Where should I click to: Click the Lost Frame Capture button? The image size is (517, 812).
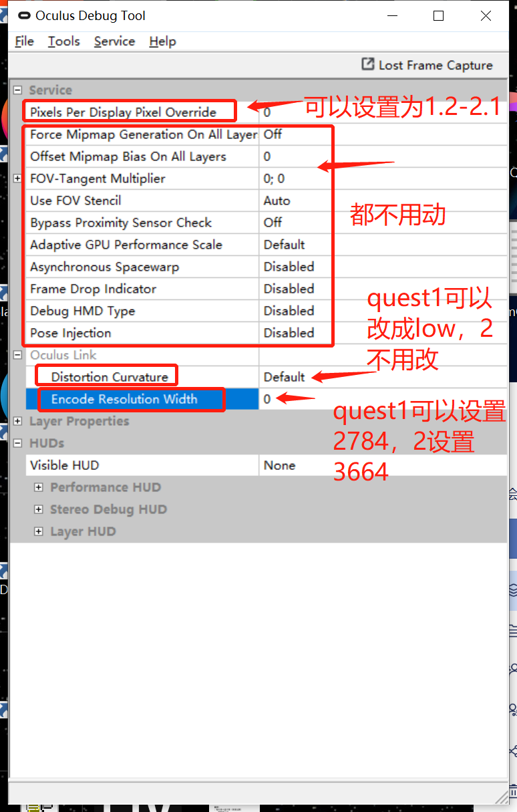click(427, 65)
